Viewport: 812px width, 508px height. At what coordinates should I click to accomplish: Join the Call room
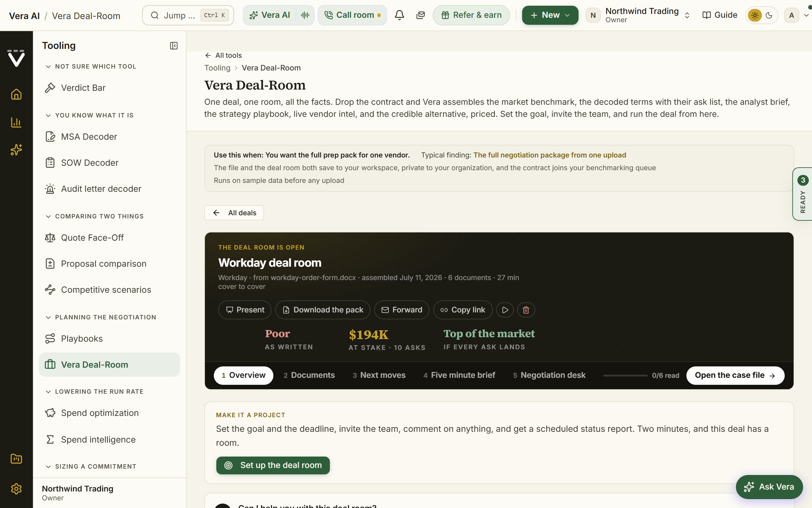[352, 15]
